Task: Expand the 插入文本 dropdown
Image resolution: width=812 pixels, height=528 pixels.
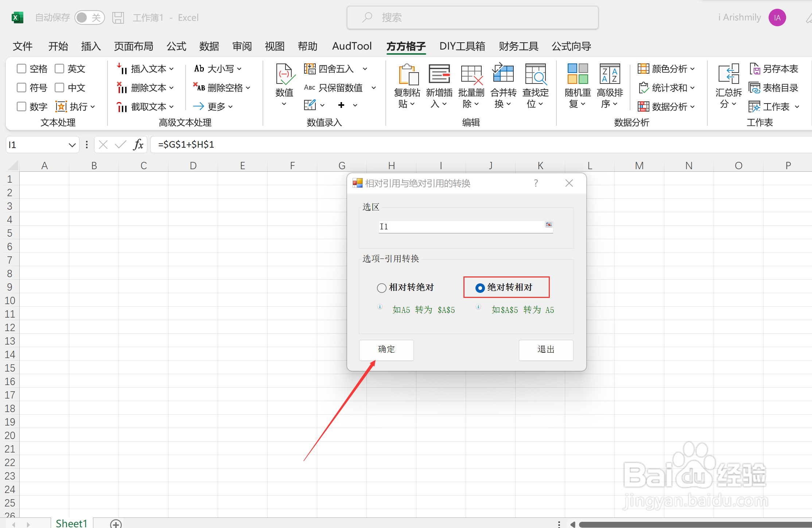Action: tap(171, 69)
